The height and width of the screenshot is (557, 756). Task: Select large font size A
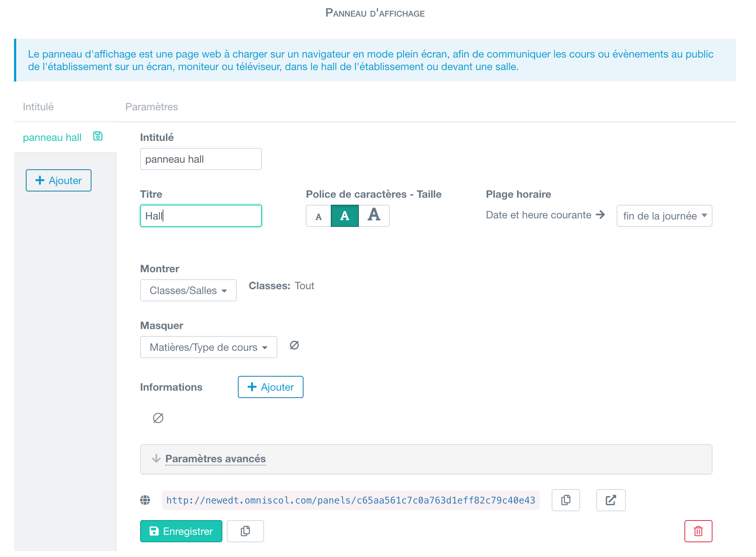(374, 215)
